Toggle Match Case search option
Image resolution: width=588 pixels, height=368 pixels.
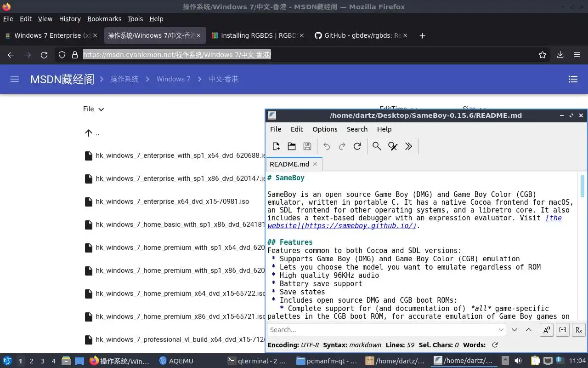pyautogui.click(x=546, y=330)
